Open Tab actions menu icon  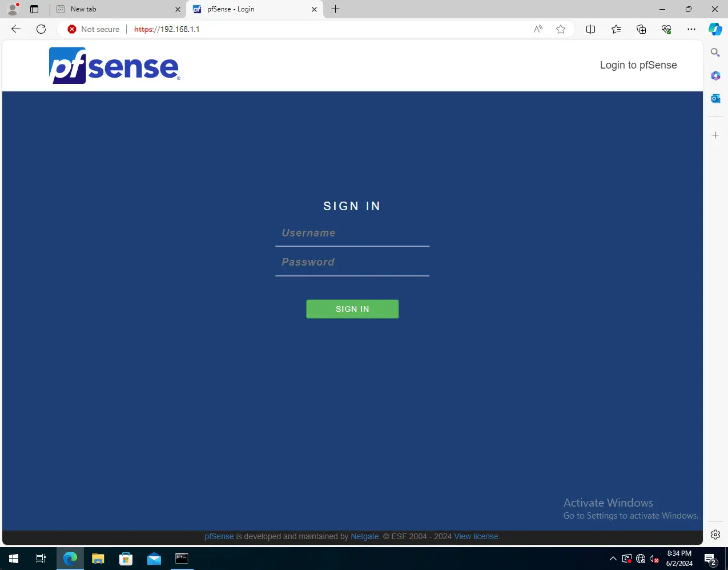pos(34,9)
